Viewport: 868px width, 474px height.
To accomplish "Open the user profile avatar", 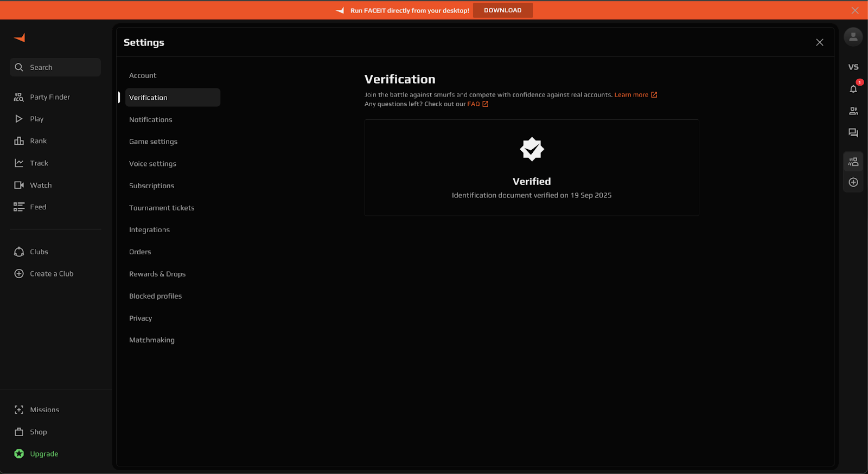I will (x=853, y=37).
